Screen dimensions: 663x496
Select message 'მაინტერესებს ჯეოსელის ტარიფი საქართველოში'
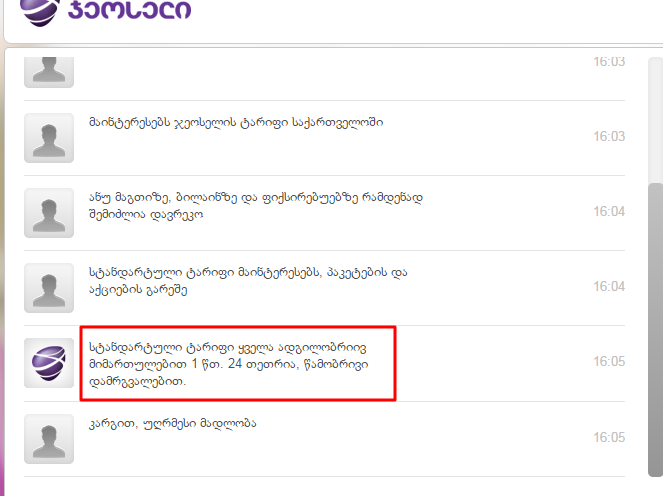click(x=236, y=123)
